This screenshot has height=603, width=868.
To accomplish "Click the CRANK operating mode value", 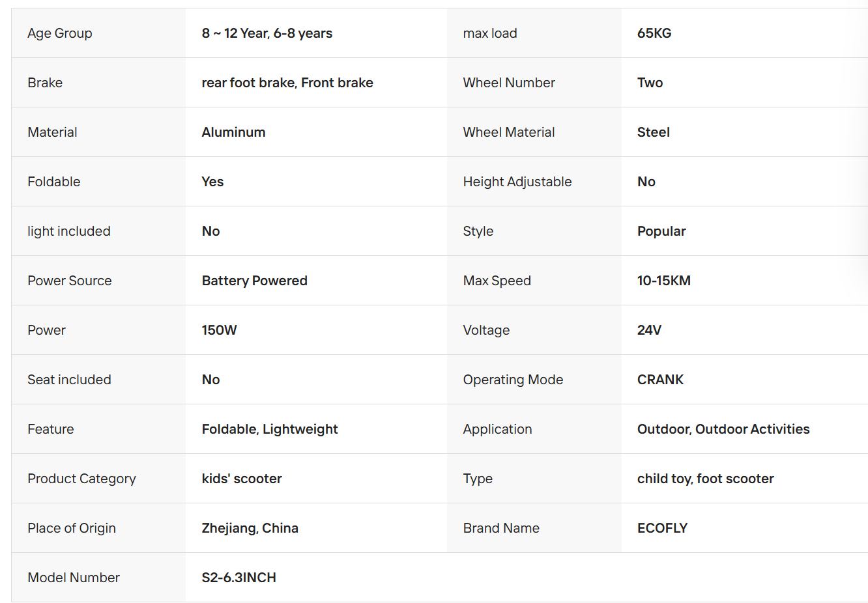I will (661, 380).
